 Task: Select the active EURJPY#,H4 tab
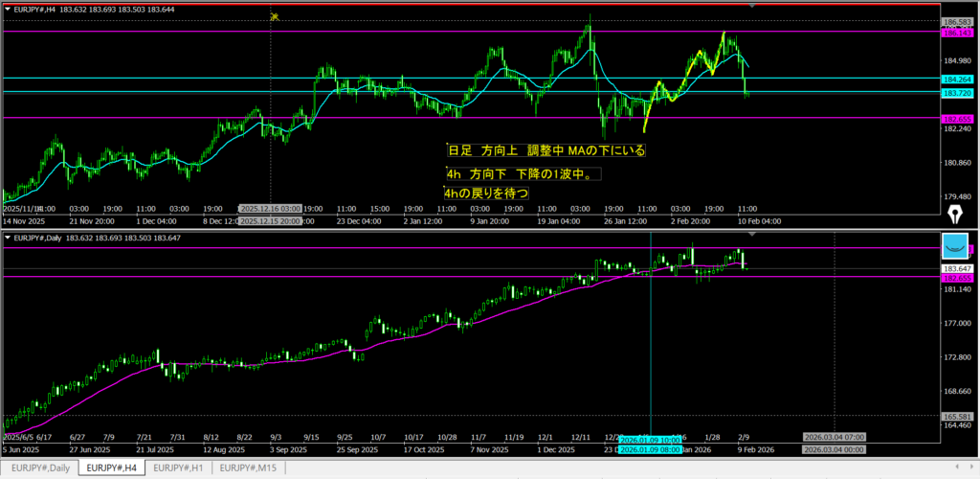[x=109, y=468]
